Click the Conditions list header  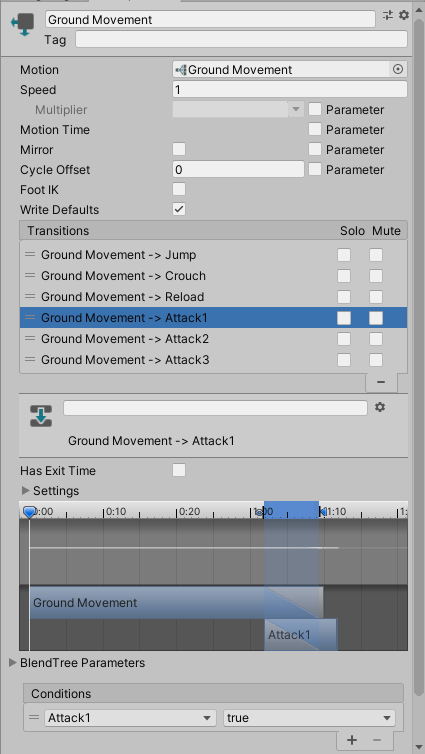click(213, 694)
